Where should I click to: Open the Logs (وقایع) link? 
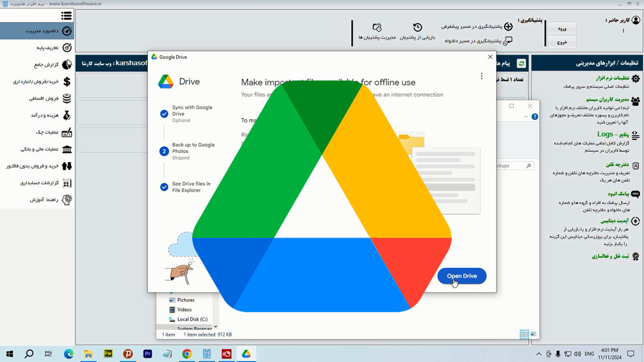click(613, 134)
